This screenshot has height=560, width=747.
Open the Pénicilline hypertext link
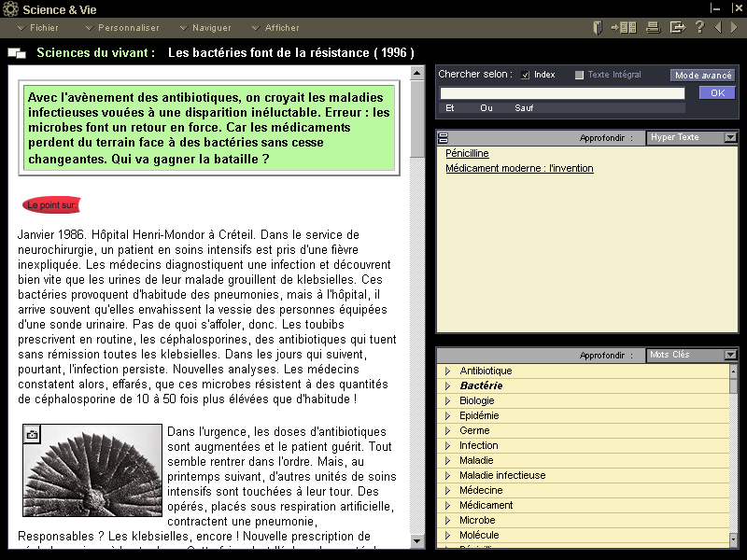pyautogui.click(x=468, y=153)
